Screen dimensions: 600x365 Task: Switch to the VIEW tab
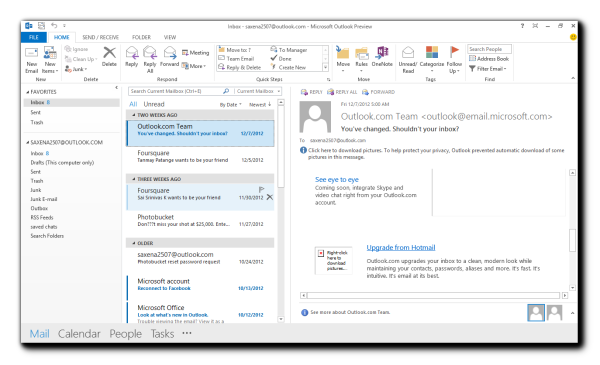click(x=170, y=37)
